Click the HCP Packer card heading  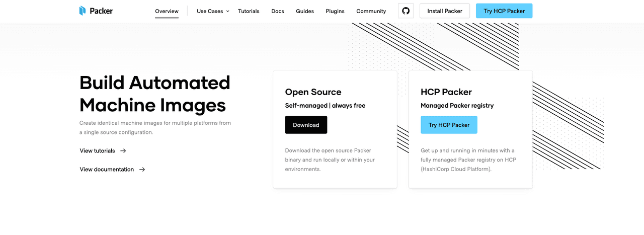point(446,92)
